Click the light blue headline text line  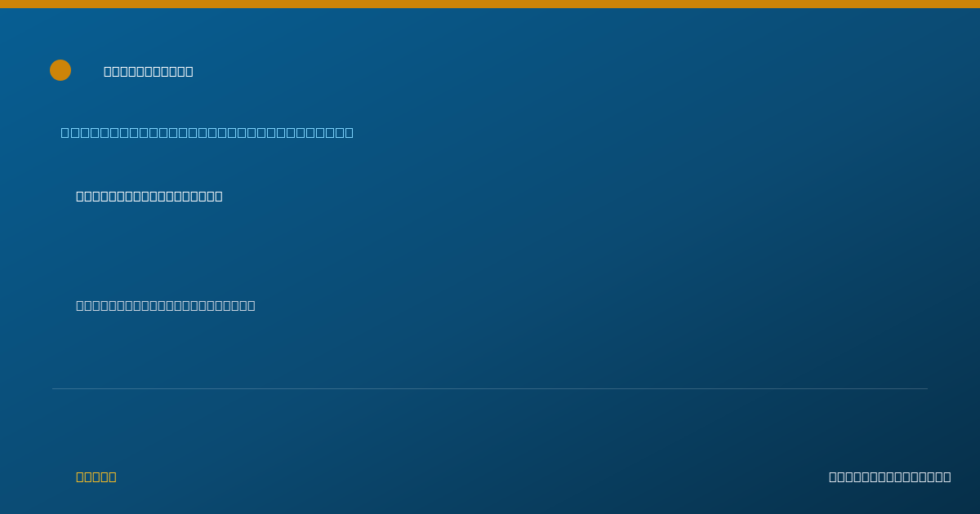[207, 132]
